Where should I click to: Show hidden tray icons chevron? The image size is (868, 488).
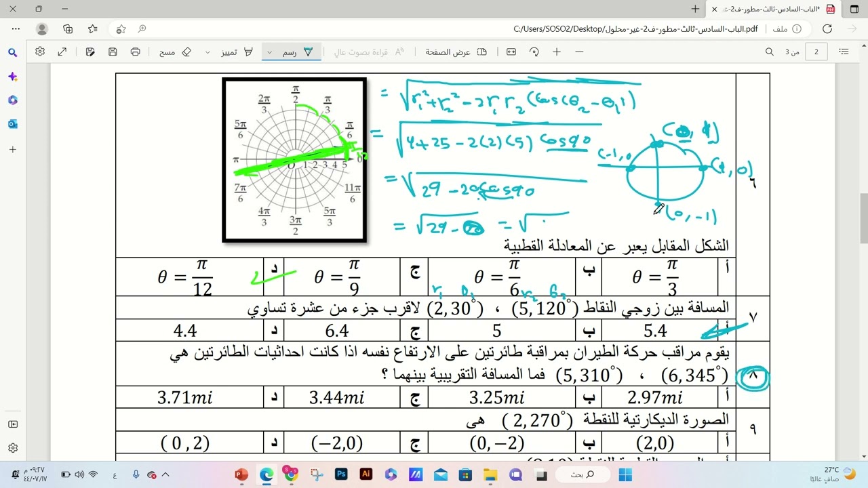[x=165, y=474]
